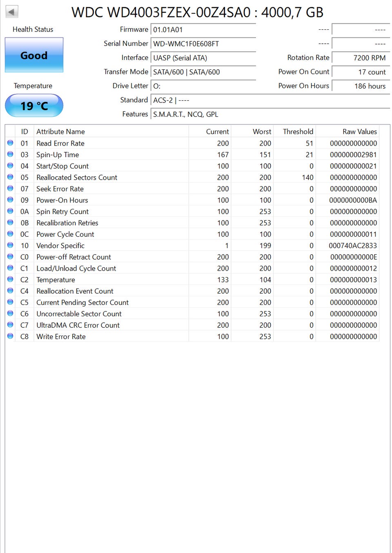Click the status icon for Uncorrectable Sector Count
The height and width of the screenshot is (553, 392).
click(10, 313)
